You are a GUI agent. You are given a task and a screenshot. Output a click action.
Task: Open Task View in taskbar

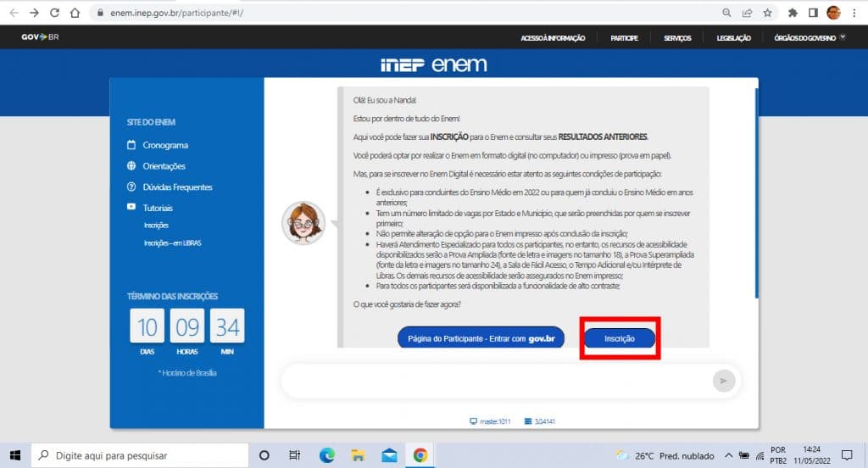[x=294, y=455]
